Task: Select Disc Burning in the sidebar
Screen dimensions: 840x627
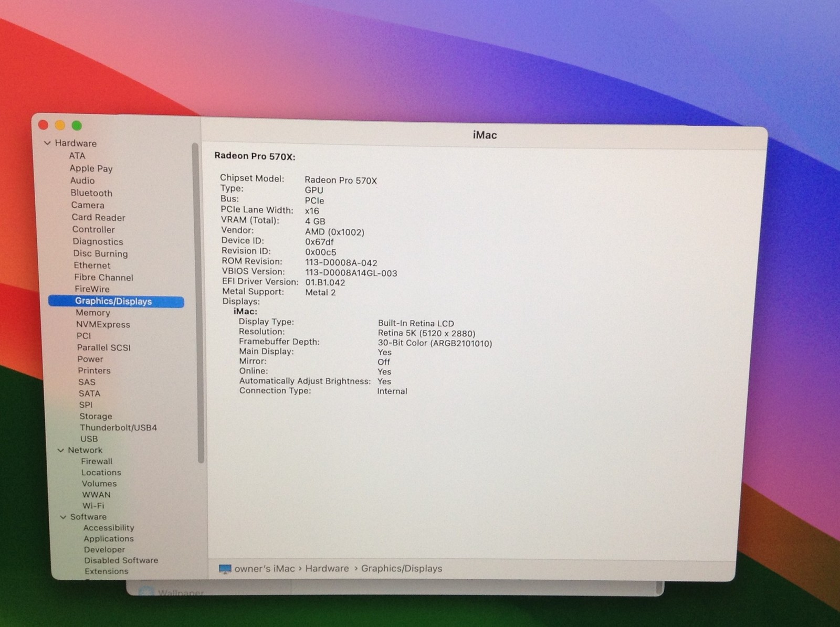Action: coord(100,253)
